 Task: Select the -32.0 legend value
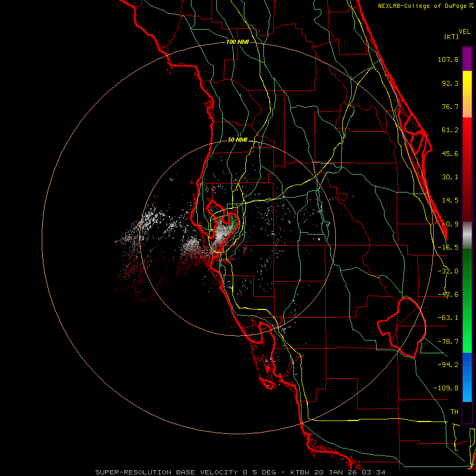pyautogui.click(x=448, y=271)
